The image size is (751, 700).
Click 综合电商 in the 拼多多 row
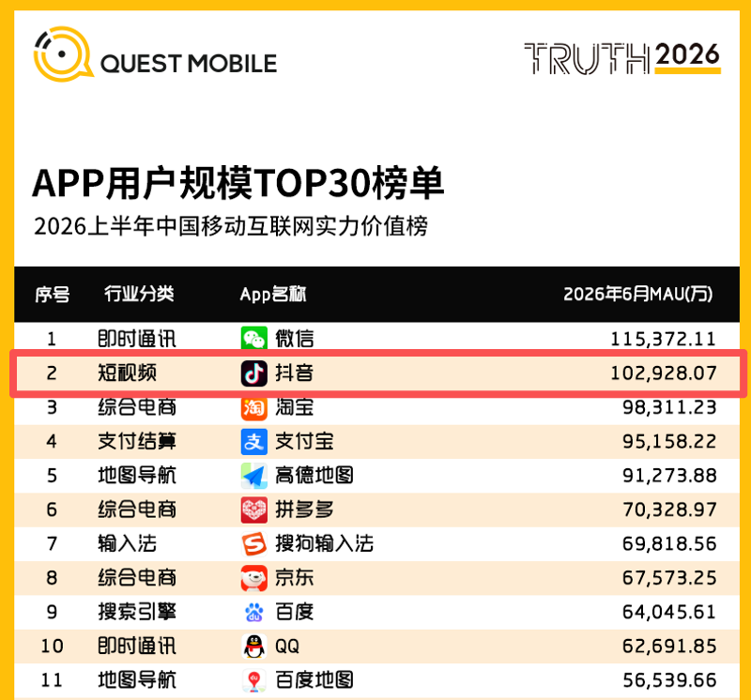[137, 510]
